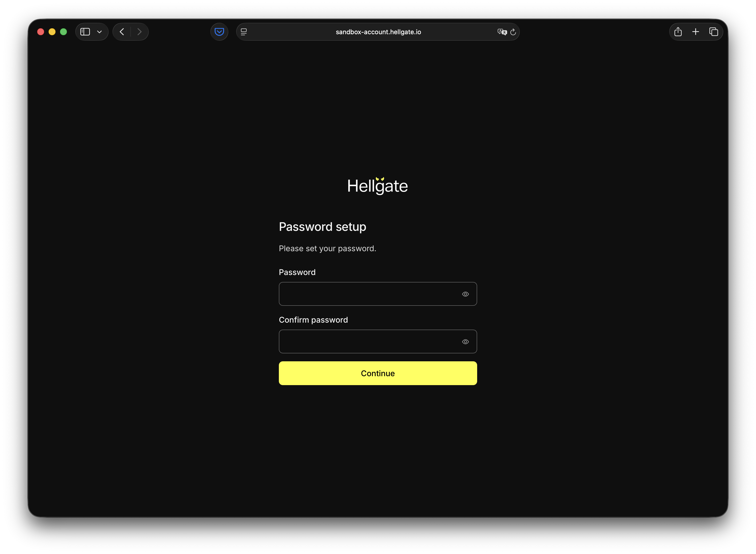The image size is (756, 554).
Task: Reveal the Password field contents
Action: click(x=465, y=294)
